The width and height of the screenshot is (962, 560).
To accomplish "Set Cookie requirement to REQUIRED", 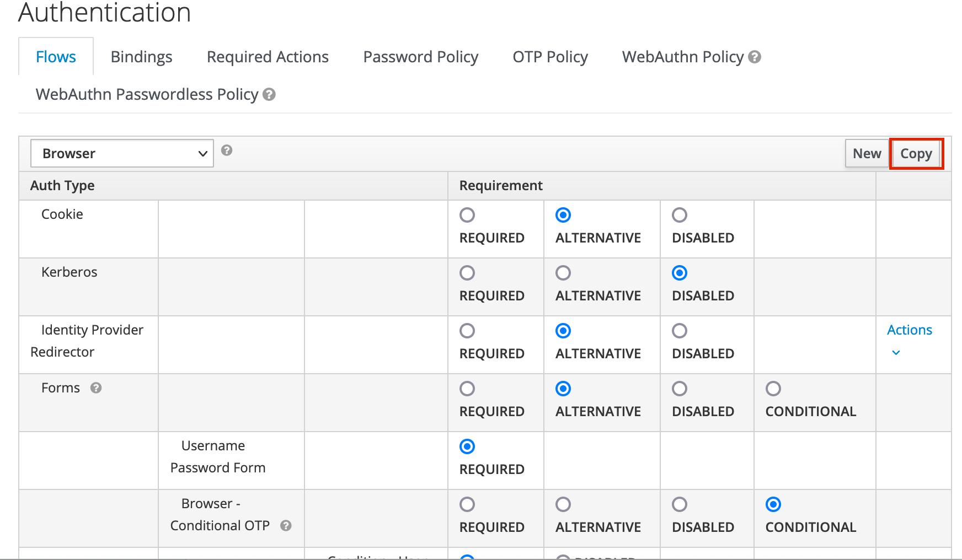I will tap(467, 215).
